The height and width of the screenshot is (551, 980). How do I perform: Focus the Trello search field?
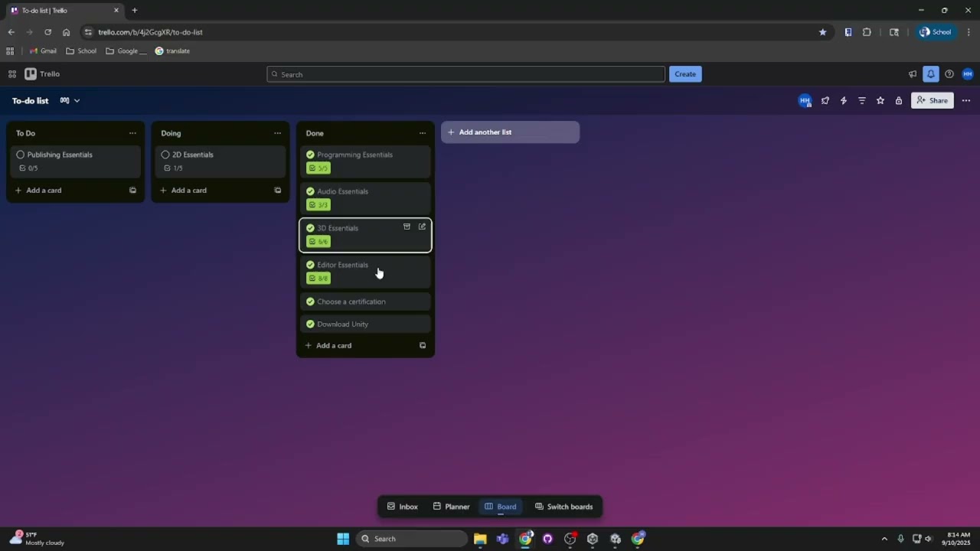coord(466,74)
